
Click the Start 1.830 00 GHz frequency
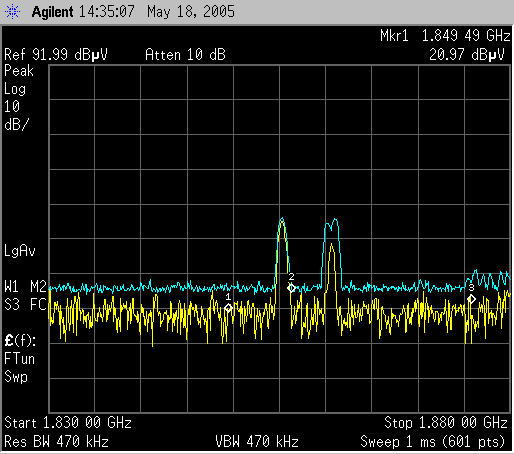(x=68, y=423)
